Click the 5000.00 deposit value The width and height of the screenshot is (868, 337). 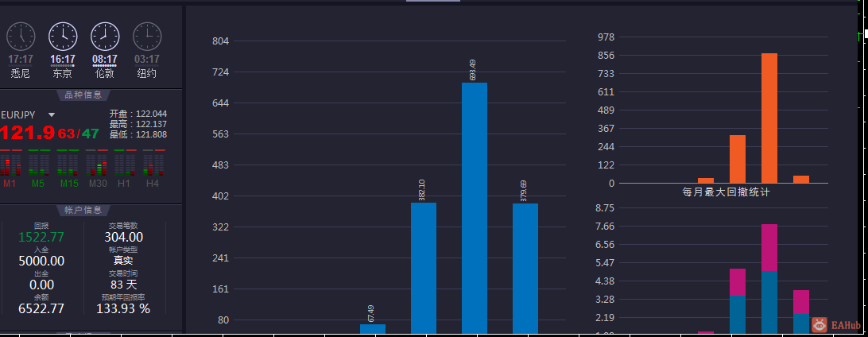(41, 261)
